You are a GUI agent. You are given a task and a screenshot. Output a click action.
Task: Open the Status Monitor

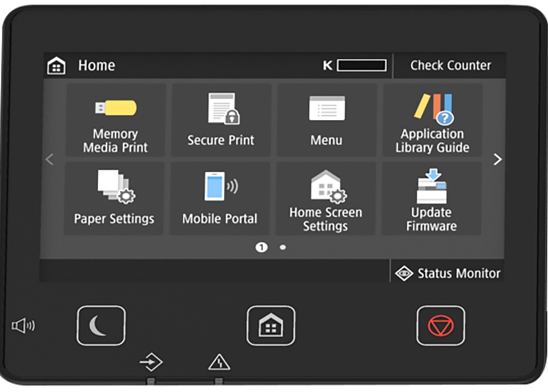pyautogui.click(x=449, y=273)
